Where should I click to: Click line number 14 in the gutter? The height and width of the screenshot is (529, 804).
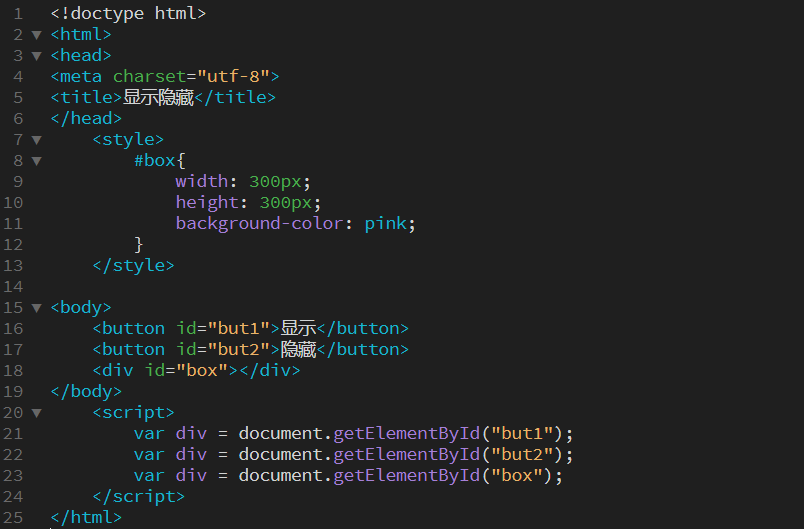tap(13, 287)
